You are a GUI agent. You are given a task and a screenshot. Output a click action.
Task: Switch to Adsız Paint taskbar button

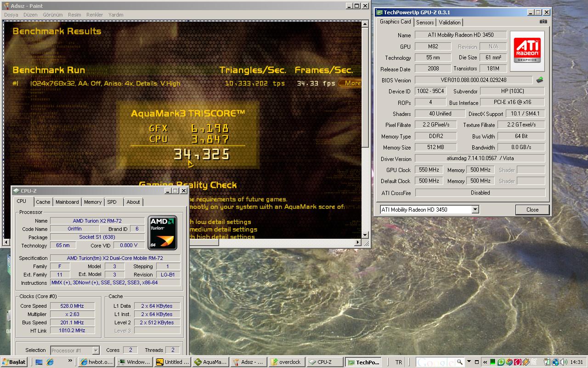(248, 362)
